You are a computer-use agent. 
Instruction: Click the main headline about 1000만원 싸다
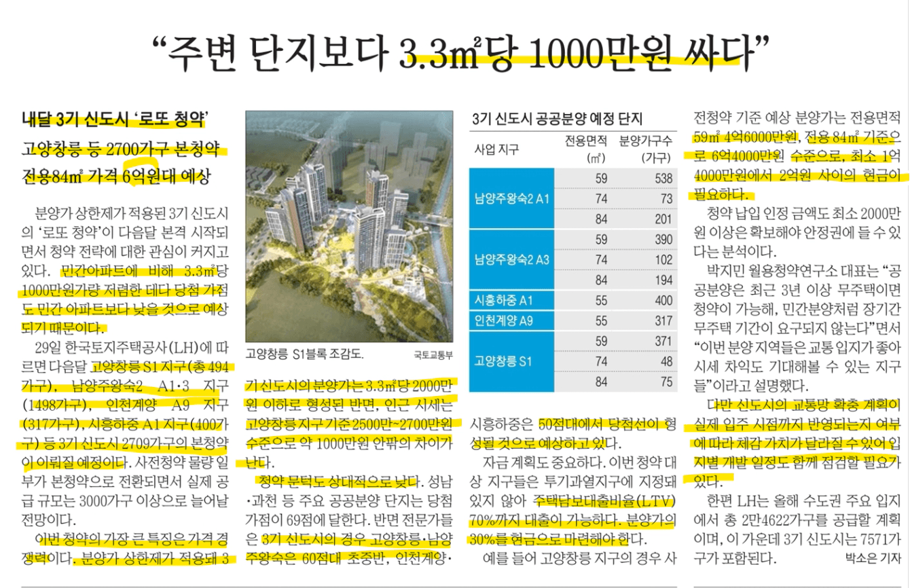pos(461,54)
